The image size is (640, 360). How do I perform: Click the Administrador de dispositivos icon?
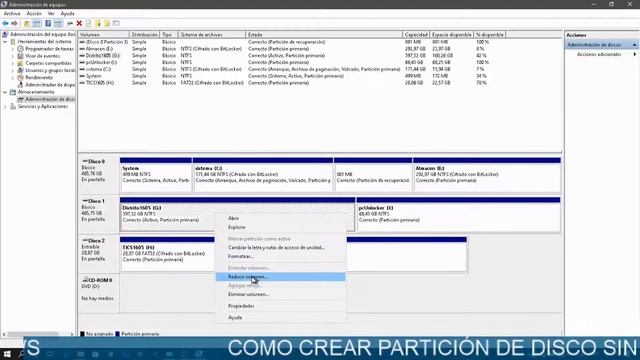pyautogui.click(x=20, y=85)
